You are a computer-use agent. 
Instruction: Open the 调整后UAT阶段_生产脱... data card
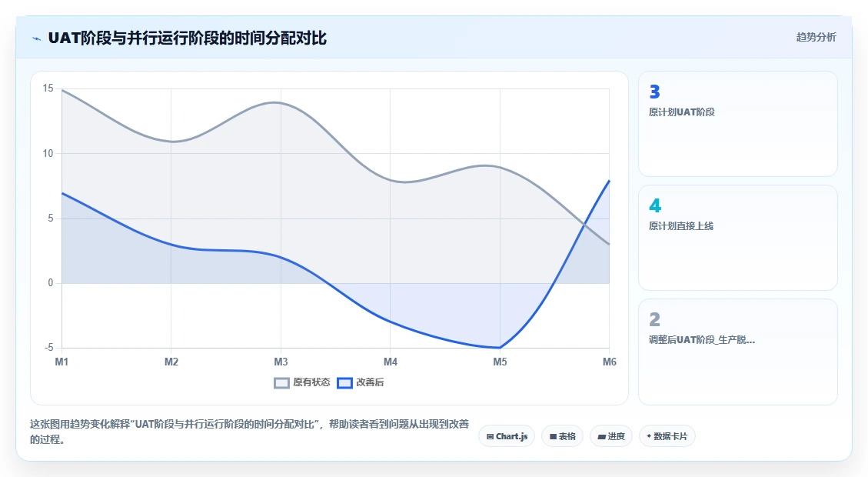(738, 352)
